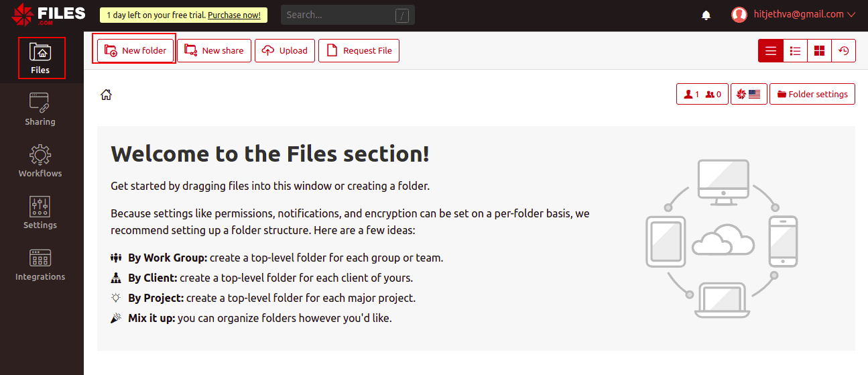Open Integrations from the sidebar
This screenshot has width=868, height=375.
coord(40,264)
